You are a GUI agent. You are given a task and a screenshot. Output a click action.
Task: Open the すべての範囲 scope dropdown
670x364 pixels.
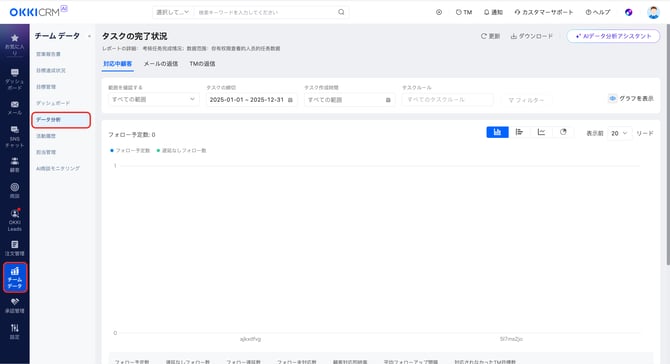(x=153, y=100)
